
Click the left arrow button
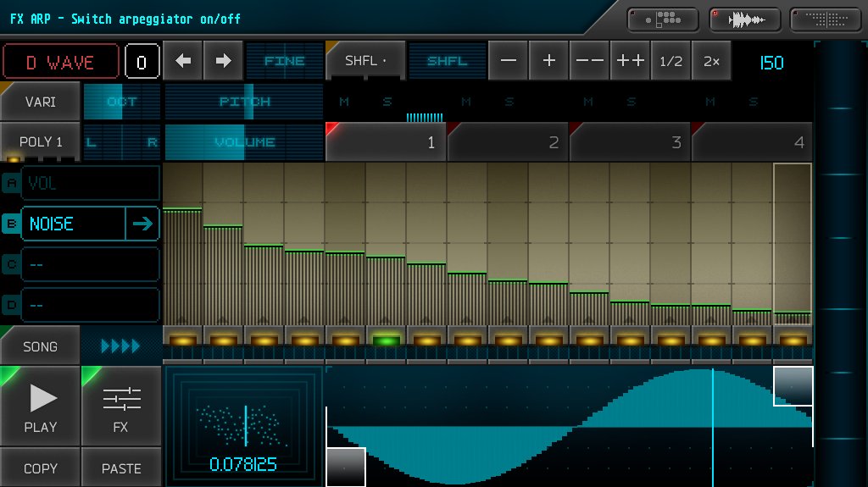point(183,61)
